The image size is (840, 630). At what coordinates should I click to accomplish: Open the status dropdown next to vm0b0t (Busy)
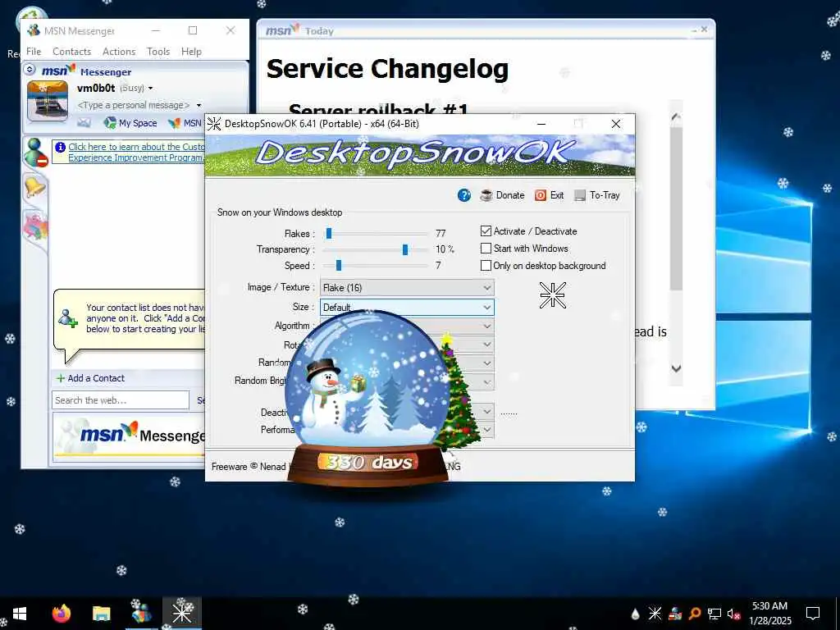(151, 89)
